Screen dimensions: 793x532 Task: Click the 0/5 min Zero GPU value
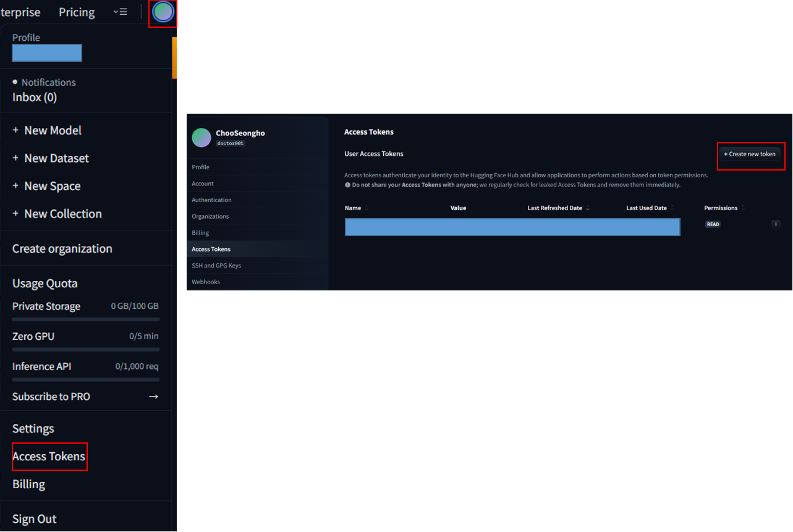[x=144, y=337]
